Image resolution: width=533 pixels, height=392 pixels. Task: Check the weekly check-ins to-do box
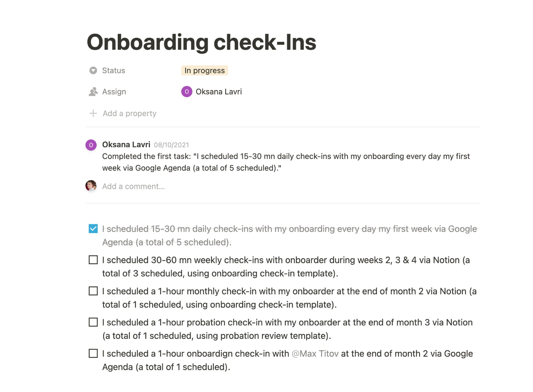click(x=93, y=260)
